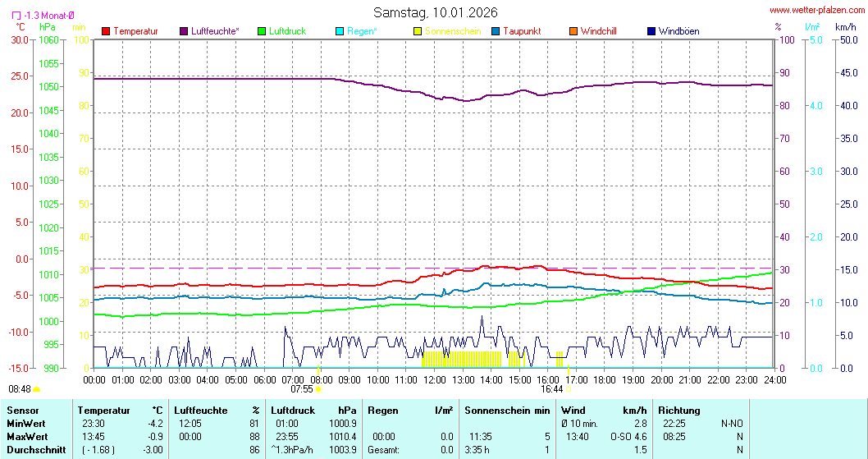Image resolution: width=868 pixels, height=459 pixels.
Task: Click the green Luftdruck legend swatch
Action: coord(263,31)
